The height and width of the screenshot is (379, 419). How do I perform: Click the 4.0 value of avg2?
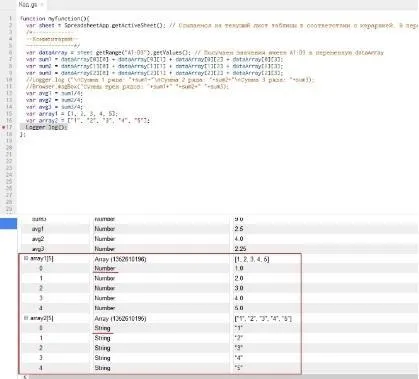click(x=239, y=239)
